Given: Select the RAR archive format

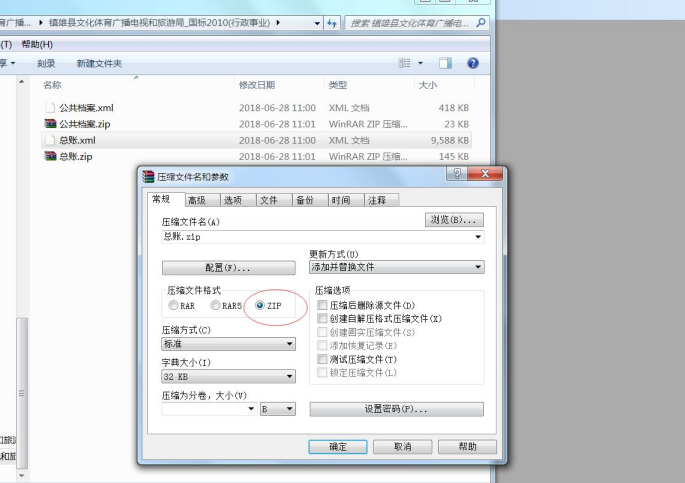Looking at the screenshot, I should (174, 305).
